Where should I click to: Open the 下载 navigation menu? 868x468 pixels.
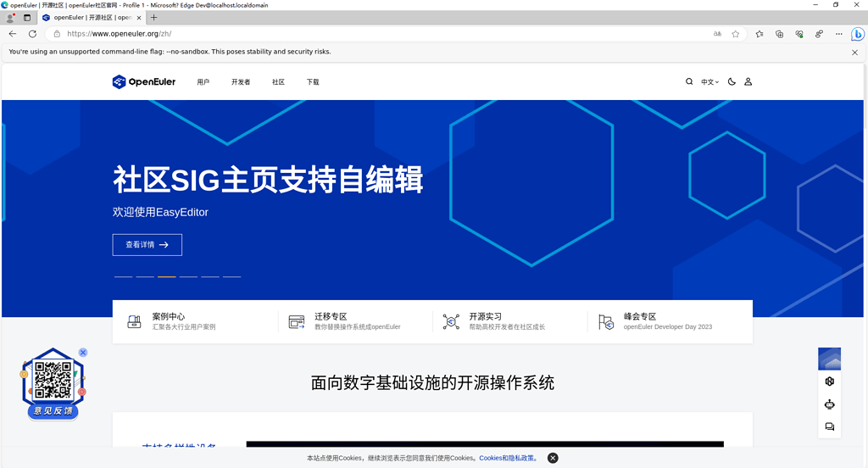313,82
